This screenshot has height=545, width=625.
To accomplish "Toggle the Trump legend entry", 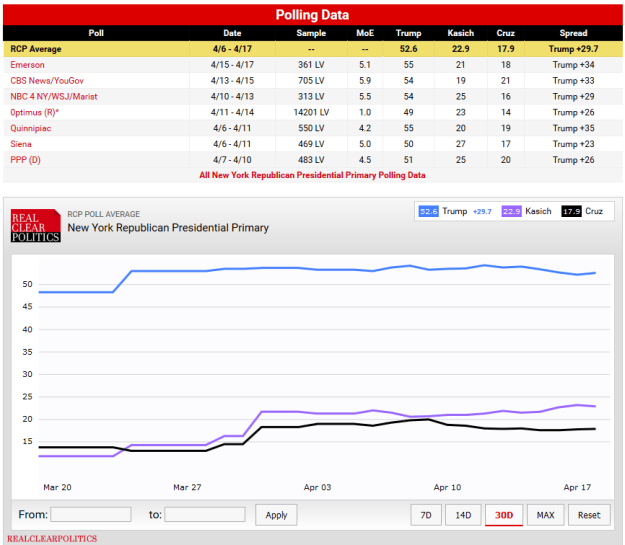I will pos(456,211).
